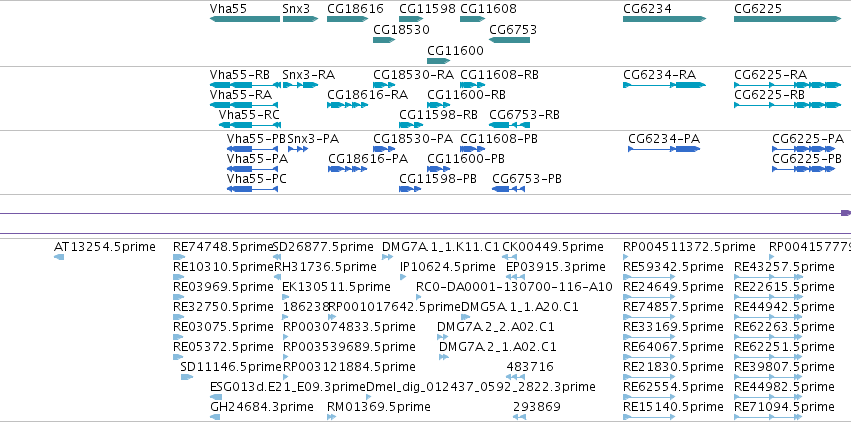The image size is (851, 422).
Task: Click the Snx3-RA transcript
Action: coord(300,85)
